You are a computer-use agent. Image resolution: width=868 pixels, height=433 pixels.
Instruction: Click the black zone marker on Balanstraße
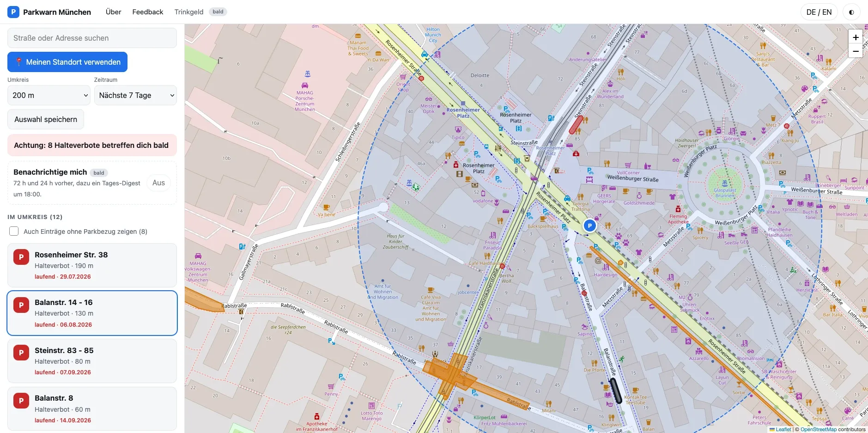[616, 390]
